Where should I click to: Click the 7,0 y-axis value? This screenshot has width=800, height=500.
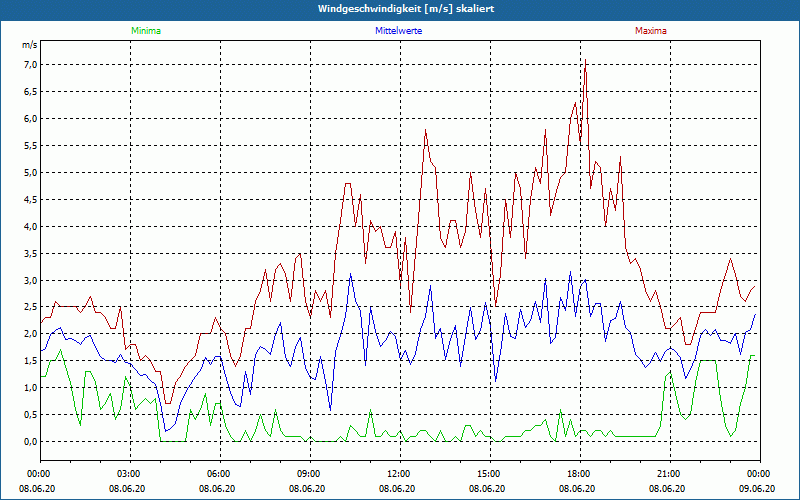31,64
